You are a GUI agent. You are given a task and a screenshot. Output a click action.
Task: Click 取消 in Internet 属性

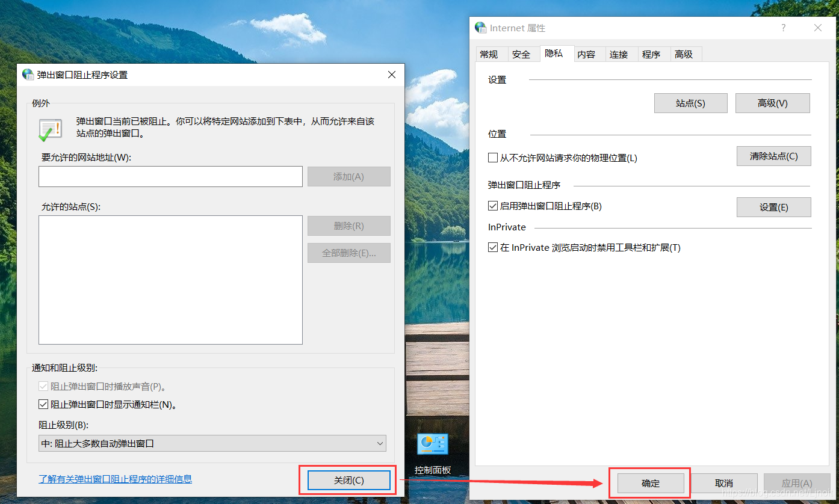click(x=724, y=483)
